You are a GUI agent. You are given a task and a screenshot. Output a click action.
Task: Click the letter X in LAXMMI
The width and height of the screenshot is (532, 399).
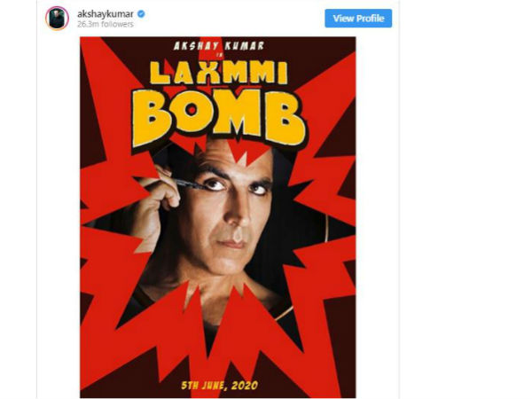[207, 73]
